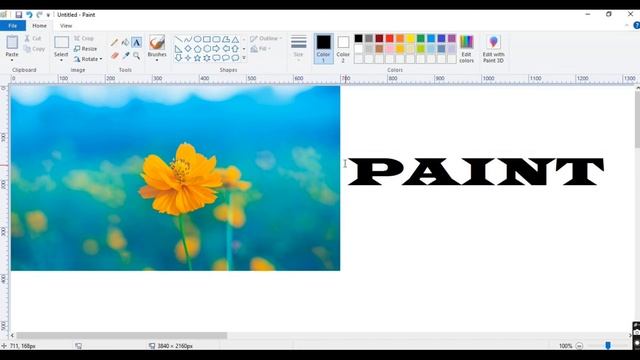Click the Save icon in the title bar

click(19, 15)
